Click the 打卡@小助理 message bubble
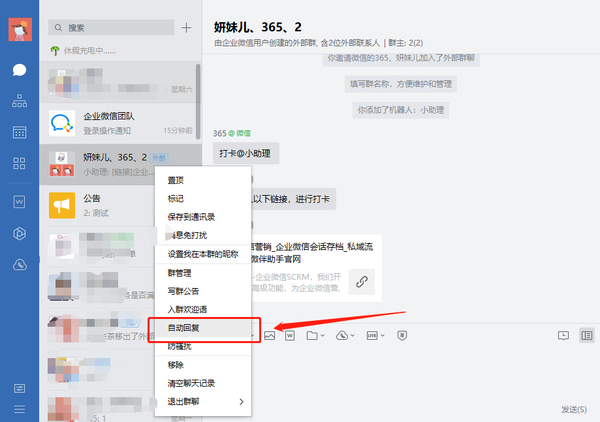Image resolution: width=600 pixels, height=422 pixels. pyautogui.click(x=246, y=153)
